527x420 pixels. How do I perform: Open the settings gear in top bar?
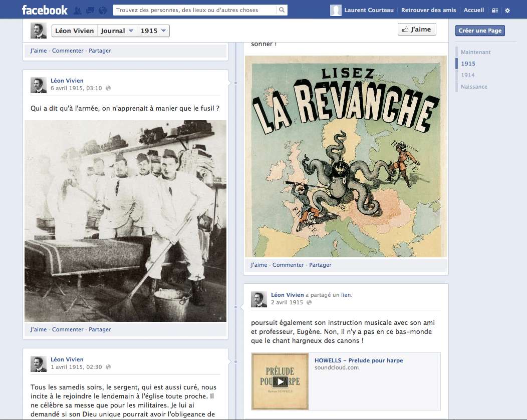click(507, 11)
